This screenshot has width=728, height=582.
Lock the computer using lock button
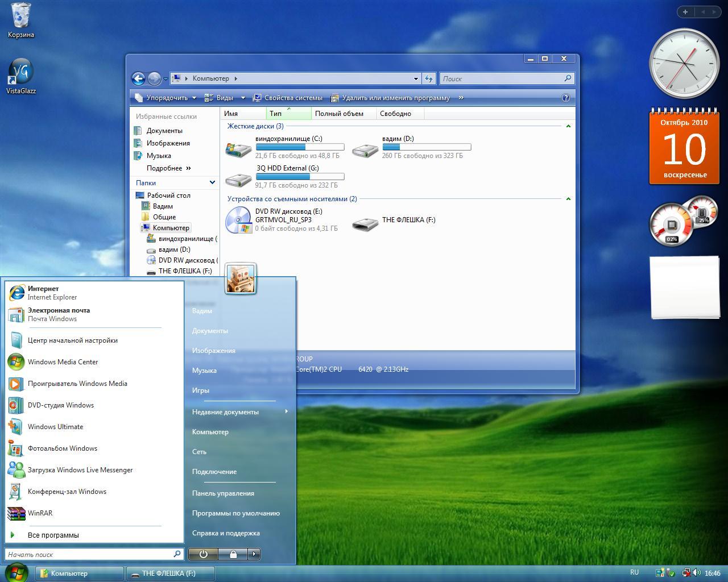233,554
